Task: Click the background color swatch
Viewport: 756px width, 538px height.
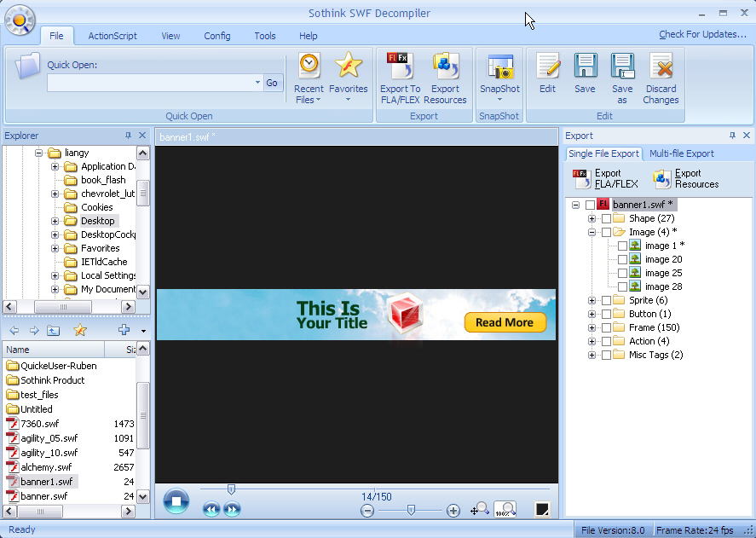Action: click(x=542, y=509)
